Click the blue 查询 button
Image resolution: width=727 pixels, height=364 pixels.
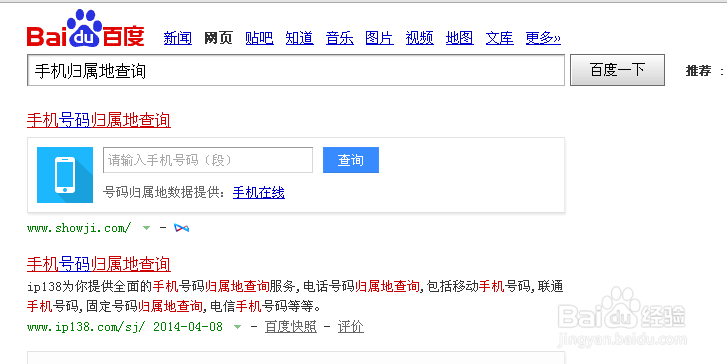tap(351, 160)
